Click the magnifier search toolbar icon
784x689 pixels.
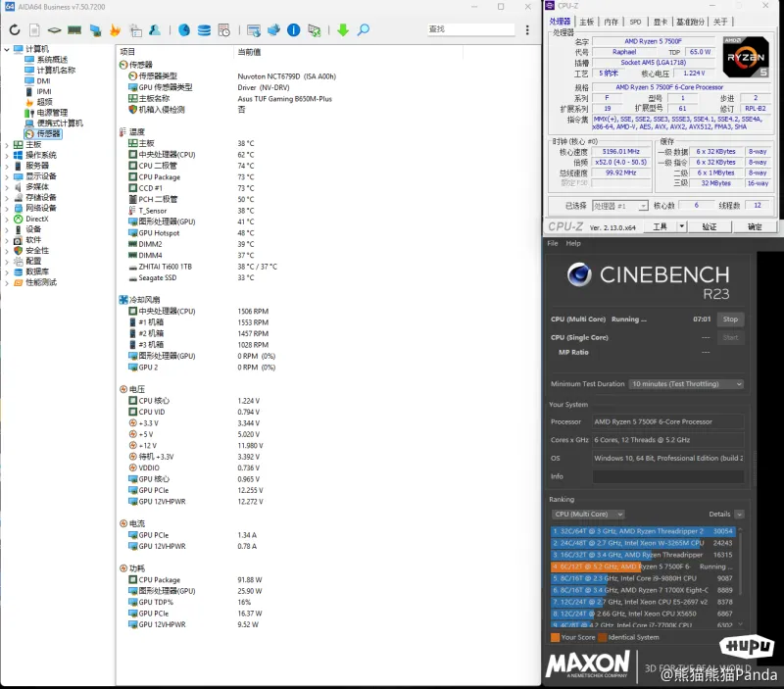tap(364, 30)
